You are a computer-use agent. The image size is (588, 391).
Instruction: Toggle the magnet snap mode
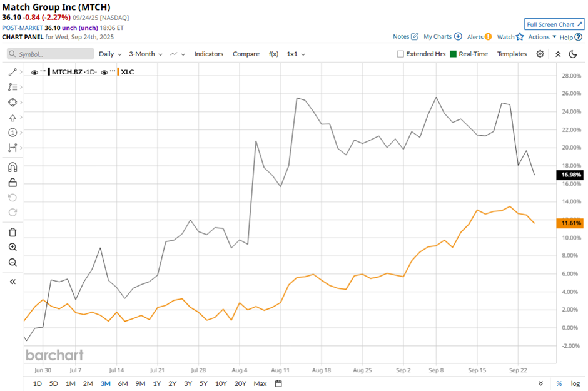[13, 167]
